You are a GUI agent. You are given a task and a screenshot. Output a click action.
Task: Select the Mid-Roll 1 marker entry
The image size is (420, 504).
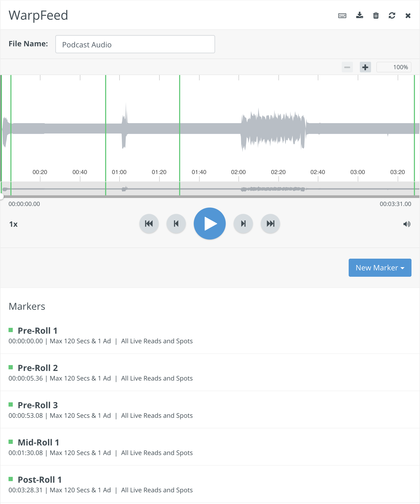click(210, 447)
